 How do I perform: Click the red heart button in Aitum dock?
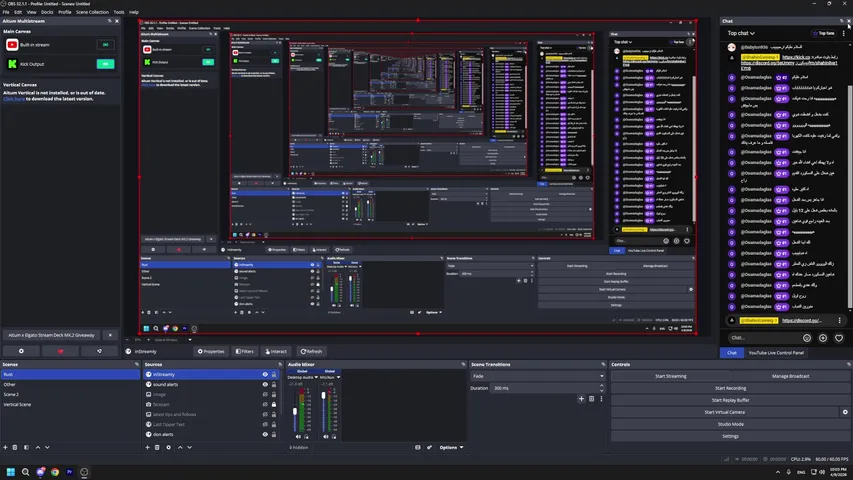tap(60, 351)
